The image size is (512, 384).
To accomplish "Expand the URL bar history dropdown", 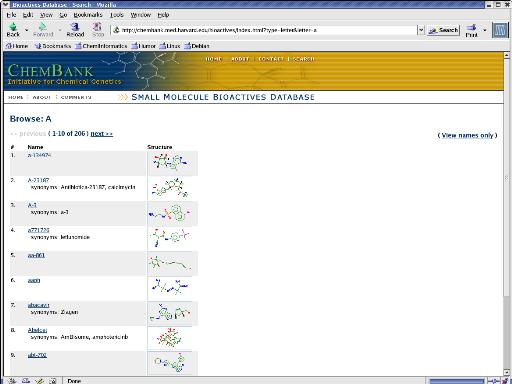I will pyautogui.click(x=421, y=30).
